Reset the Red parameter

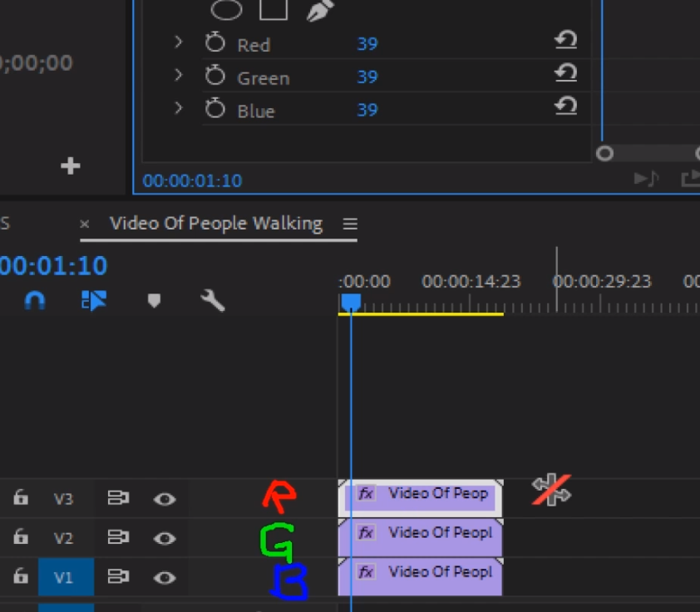click(565, 40)
